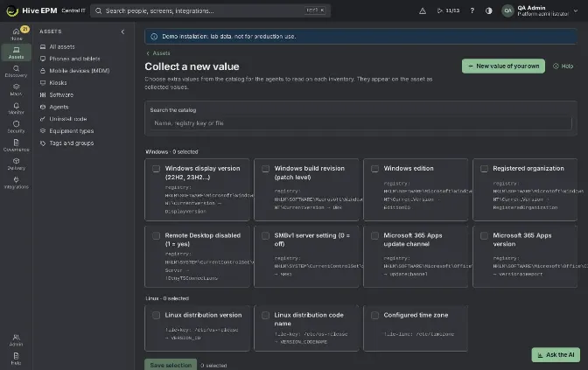Select Uninstall code menu item
Image resolution: width=588 pixels, height=370 pixels.
coord(82,119)
